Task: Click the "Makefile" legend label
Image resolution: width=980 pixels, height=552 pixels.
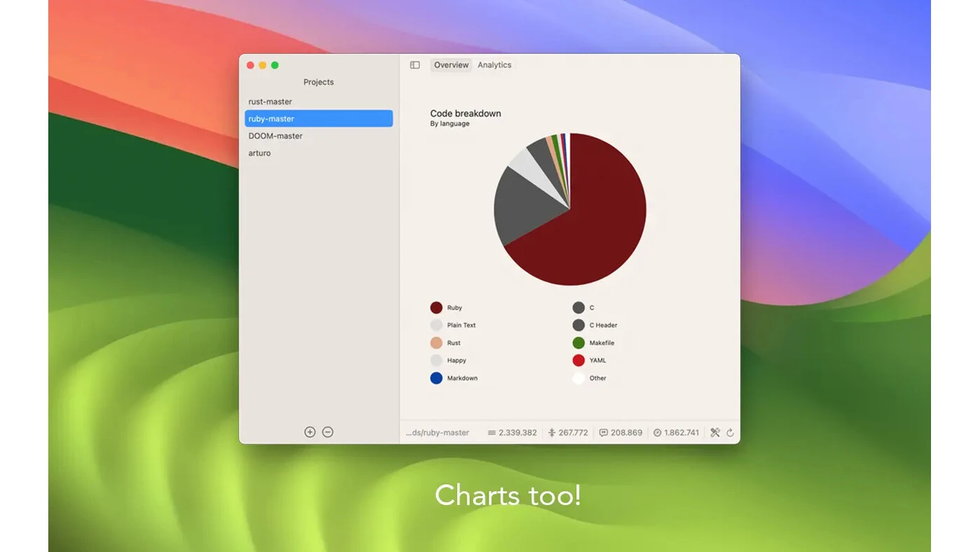Action: (x=602, y=343)
